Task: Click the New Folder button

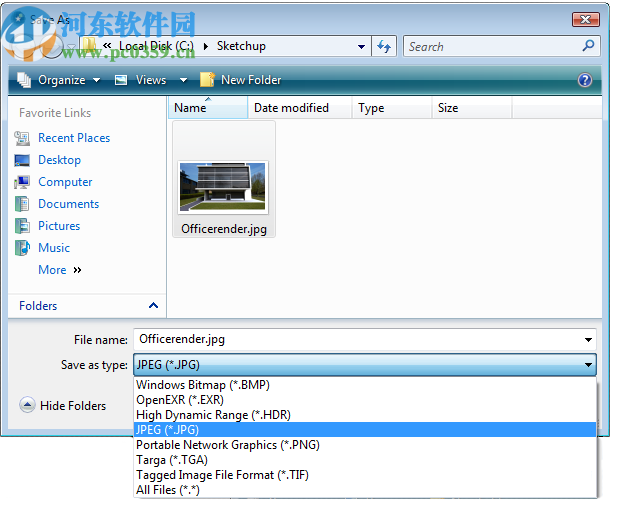Action: point(241,80)
